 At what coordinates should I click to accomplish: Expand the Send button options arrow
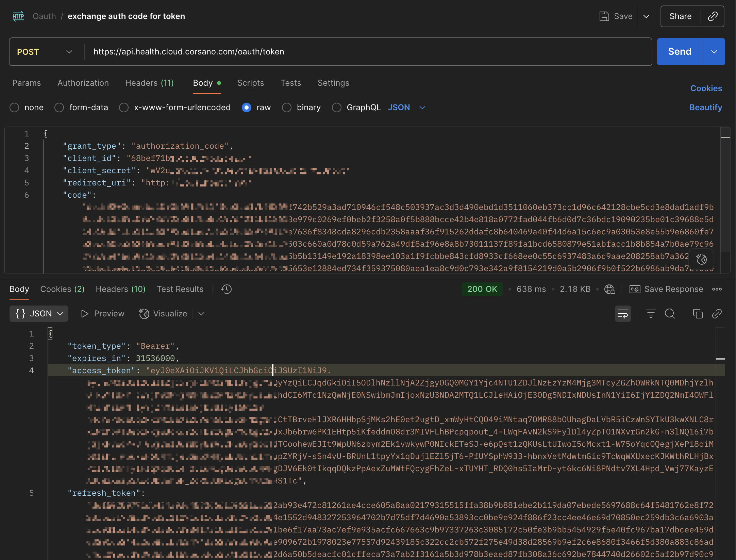(x=714, y=52)
